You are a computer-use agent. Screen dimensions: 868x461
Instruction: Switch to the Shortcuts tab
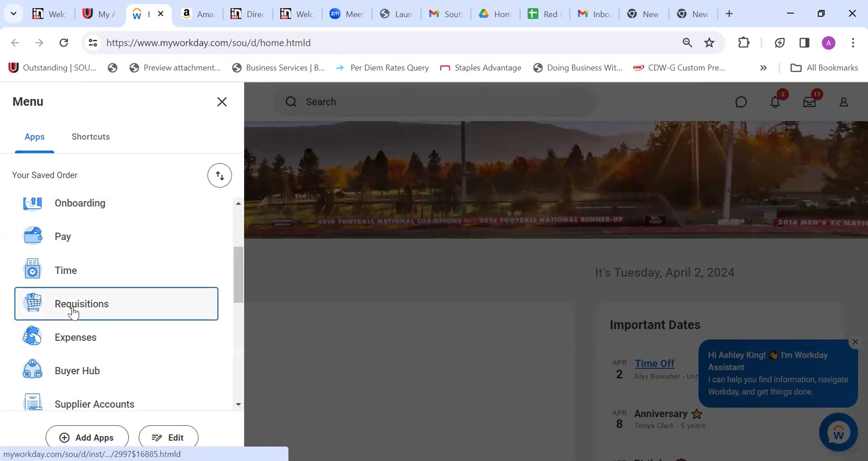90,137
